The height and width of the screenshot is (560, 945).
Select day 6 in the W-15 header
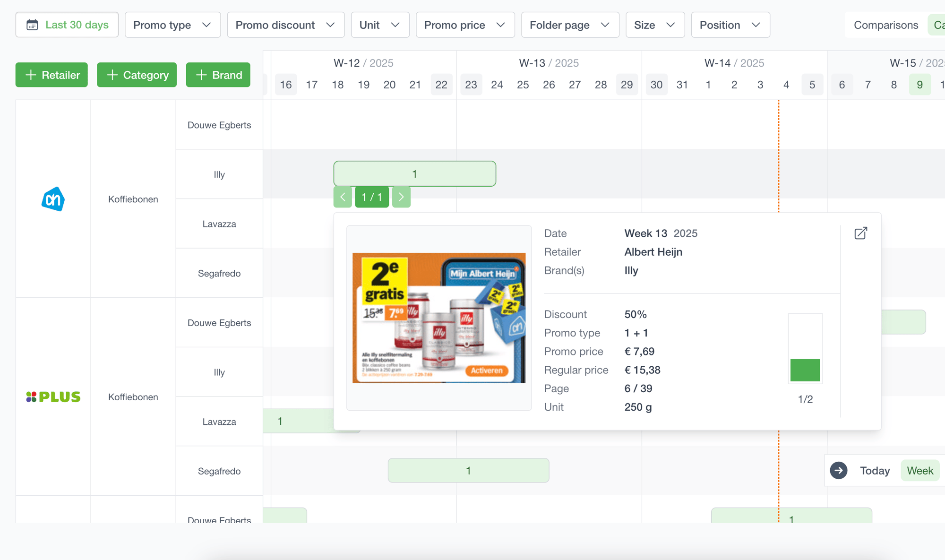(842, 85)
